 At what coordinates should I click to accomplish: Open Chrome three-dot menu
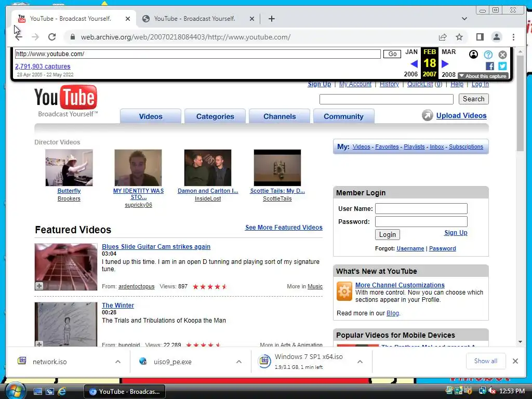514,37
